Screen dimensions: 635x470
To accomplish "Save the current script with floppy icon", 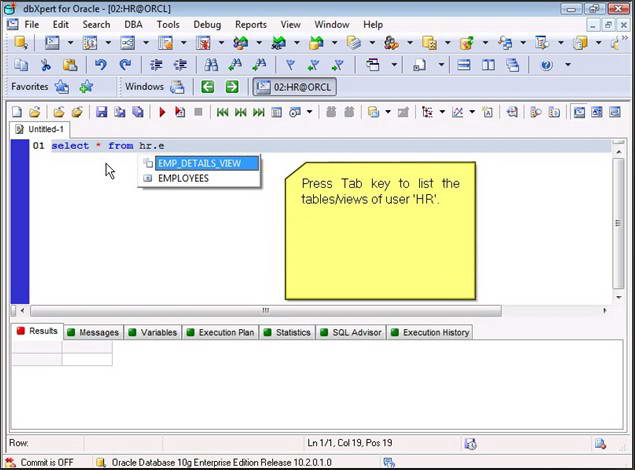I will click(101, 112).
